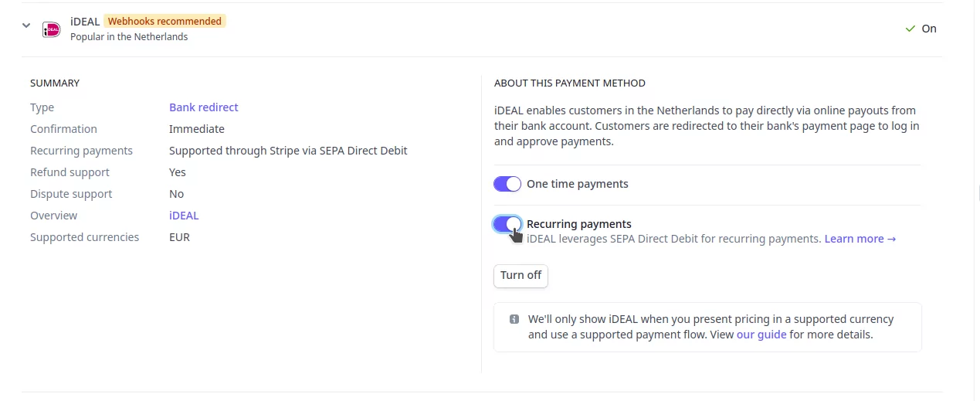The image size is (980, 401).
Task: Click the About This Payment Method heading
Action: tap(570, 83)
